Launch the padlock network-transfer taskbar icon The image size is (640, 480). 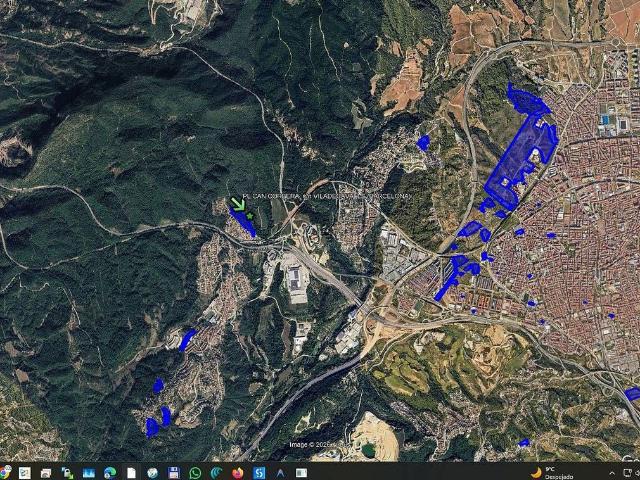point(67,473)
